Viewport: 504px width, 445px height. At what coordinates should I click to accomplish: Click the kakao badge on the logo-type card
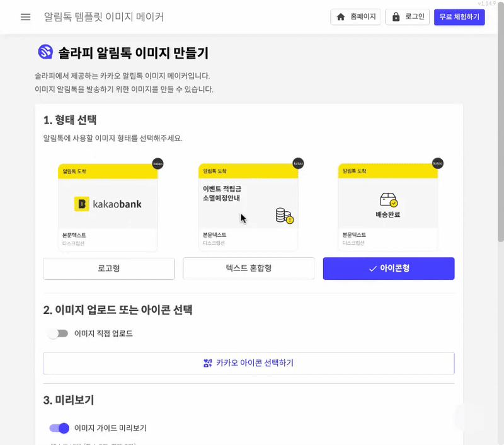click(x=158, y=164)
